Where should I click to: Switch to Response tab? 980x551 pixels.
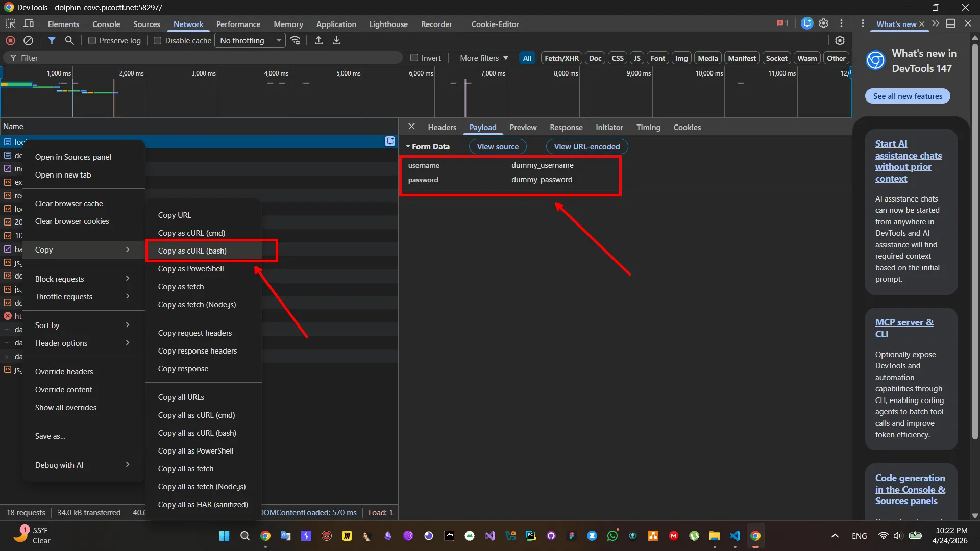click(x=566, y=127)
